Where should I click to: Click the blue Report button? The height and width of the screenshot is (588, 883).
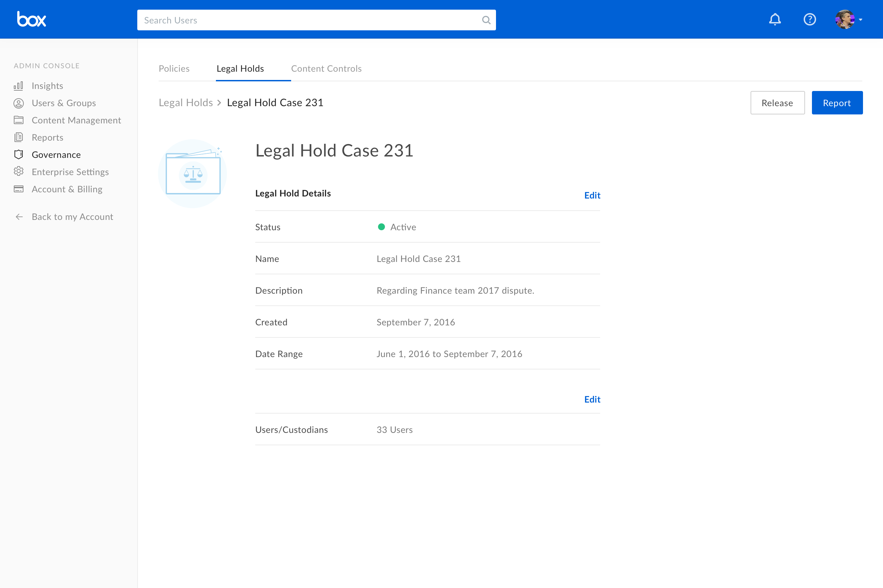[836, 103]
